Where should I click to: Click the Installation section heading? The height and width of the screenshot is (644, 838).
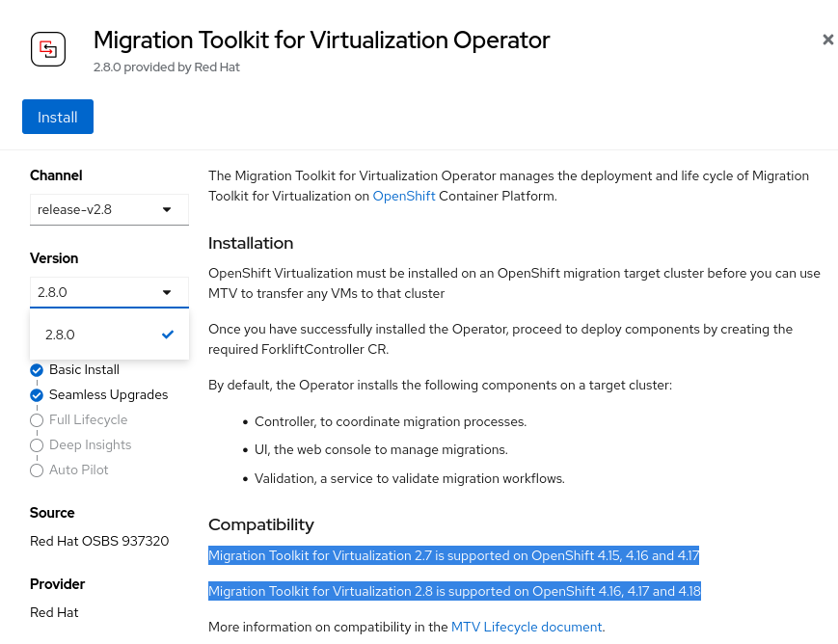(x=251, y=243)
